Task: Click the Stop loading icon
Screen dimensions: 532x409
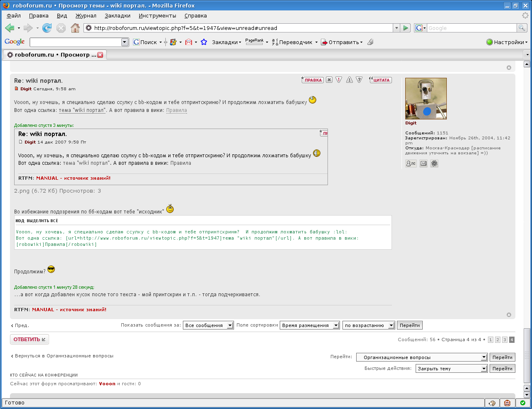Action: click(x=61, y=28)
